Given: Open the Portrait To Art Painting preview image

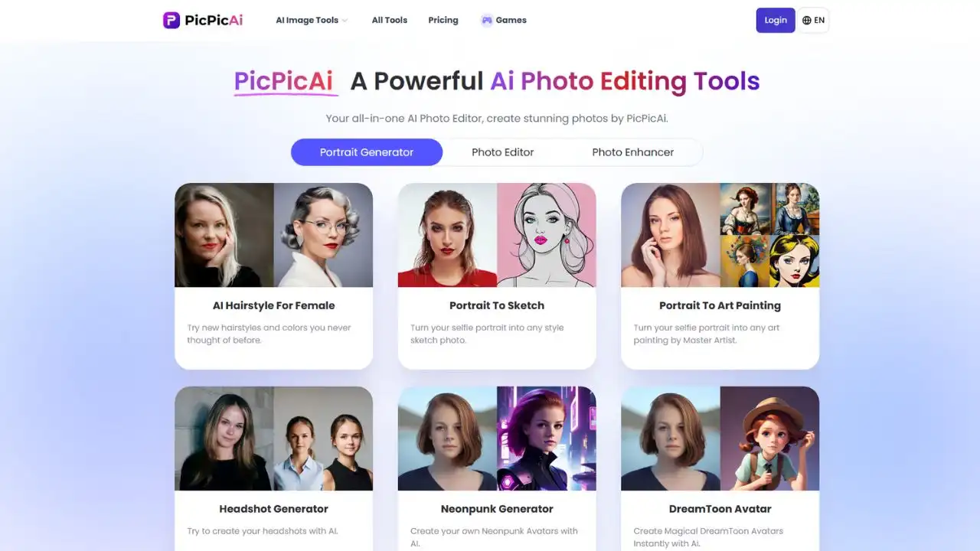Looking at the screenshot, I should pyautogui.click(x=720, y=235).
